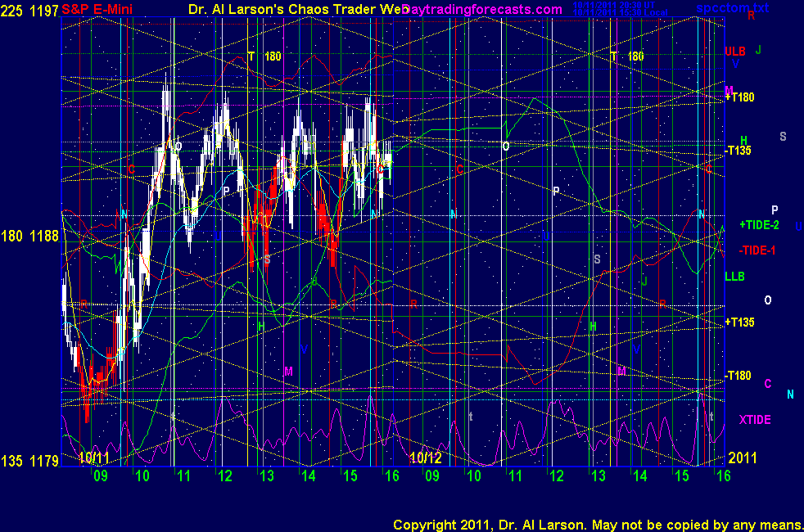
Task: Click the 135 1179 price scale label
Action: [x=29, y=461]
